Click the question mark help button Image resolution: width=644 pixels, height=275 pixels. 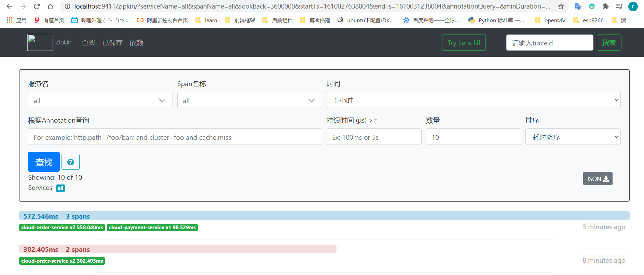pyautogui.click(x=70, y=162)
